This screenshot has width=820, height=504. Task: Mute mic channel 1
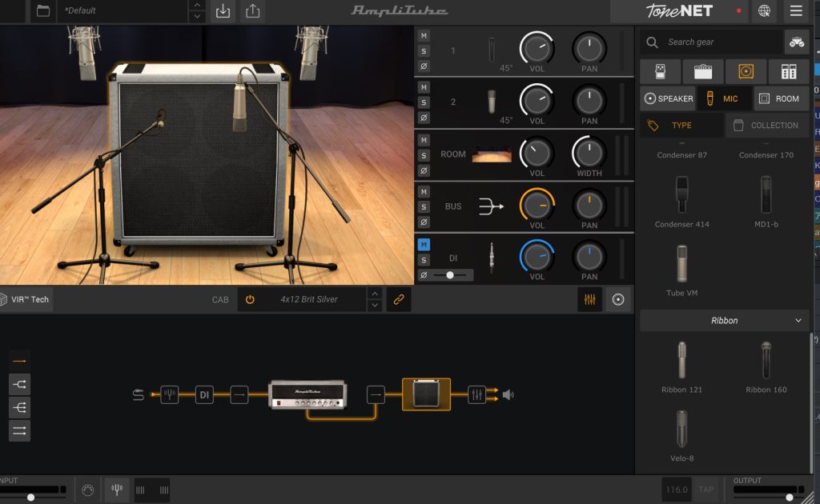tap(424, 36)
